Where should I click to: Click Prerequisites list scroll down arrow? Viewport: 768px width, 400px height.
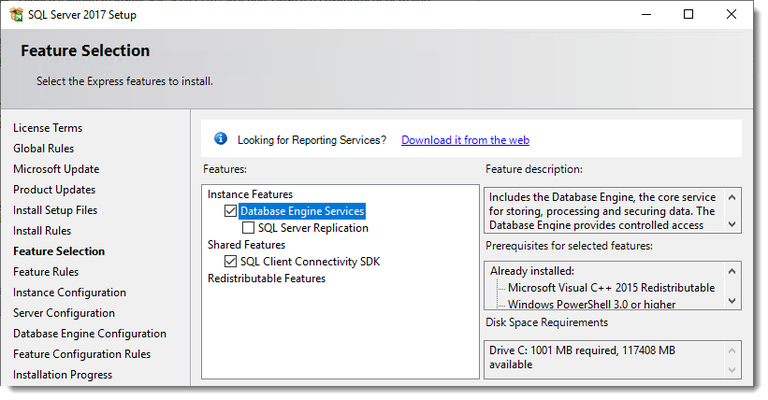(732, 301)
